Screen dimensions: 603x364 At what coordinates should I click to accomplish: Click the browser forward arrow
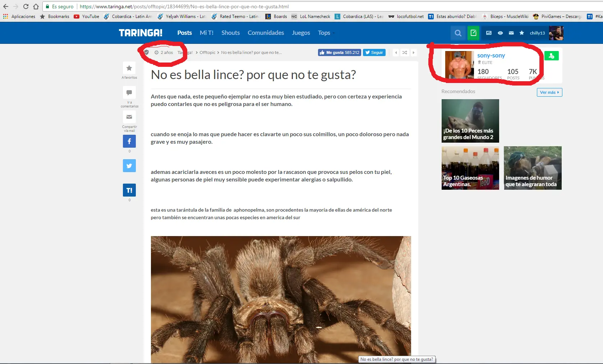15,6
